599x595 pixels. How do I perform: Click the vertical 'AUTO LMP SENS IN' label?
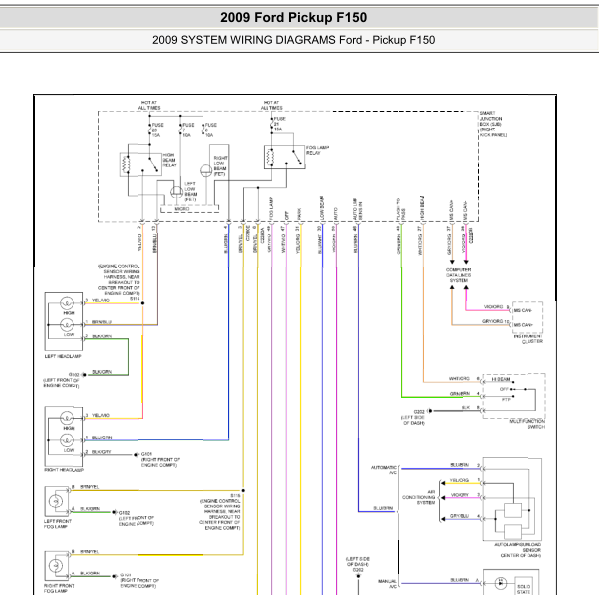357,209
